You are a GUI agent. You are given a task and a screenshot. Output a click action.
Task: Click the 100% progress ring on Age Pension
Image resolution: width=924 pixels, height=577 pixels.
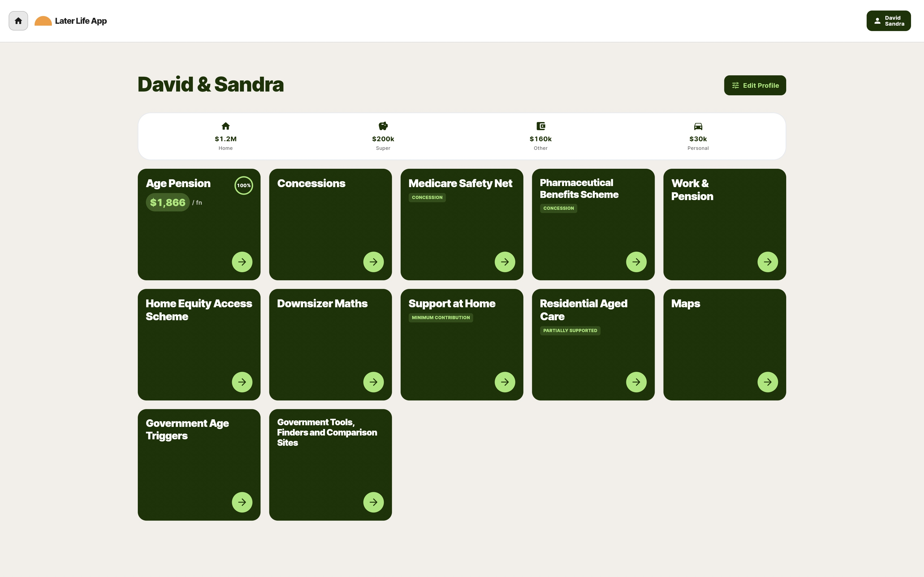[244, 185]
